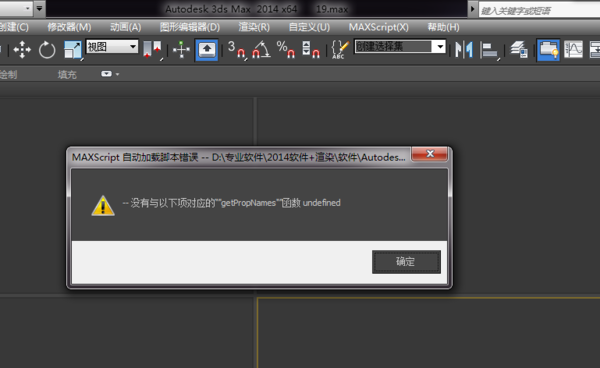
Task: Click the Mirror tool icon
Action: (463, 50)
